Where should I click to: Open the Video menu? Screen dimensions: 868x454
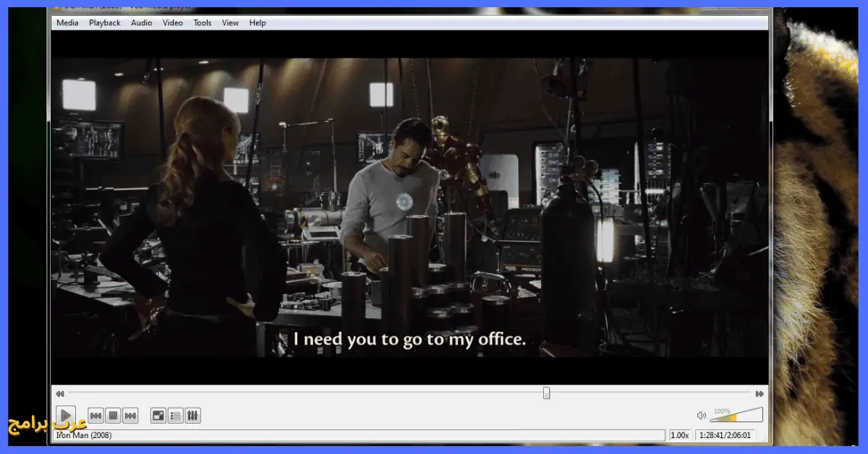[x=173, y=23]
